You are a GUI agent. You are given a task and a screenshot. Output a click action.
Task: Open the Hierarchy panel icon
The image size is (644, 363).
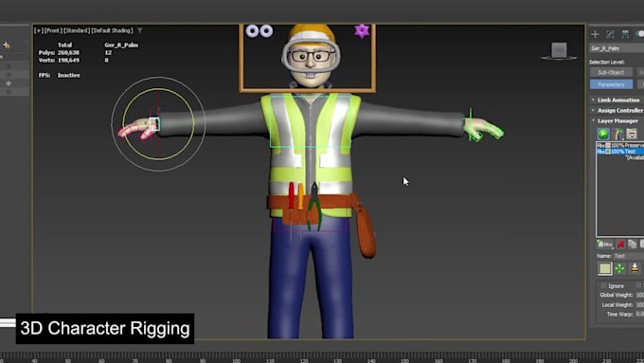coord(625,34)
